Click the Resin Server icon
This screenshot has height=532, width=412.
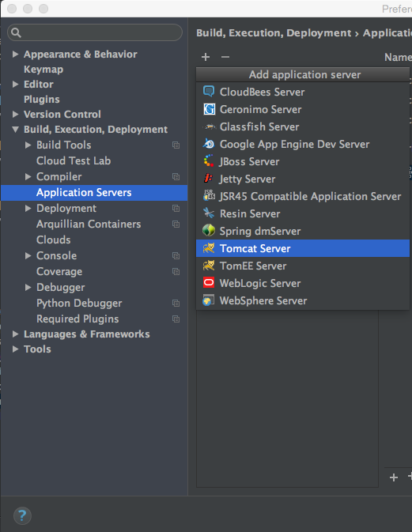point(209,213)
